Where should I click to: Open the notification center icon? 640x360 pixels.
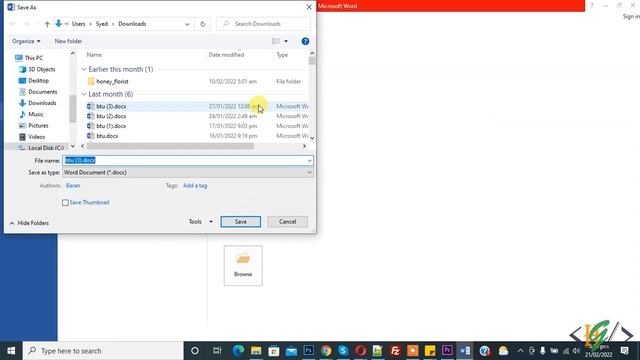point(624,351)
